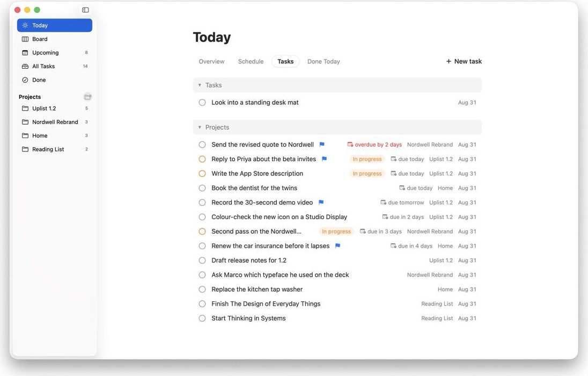Image resolution: width=588 pixels, height=376 pixels.
Task: Click due tomorrow calendar icon on demo video row
Action: pos(383,203)
